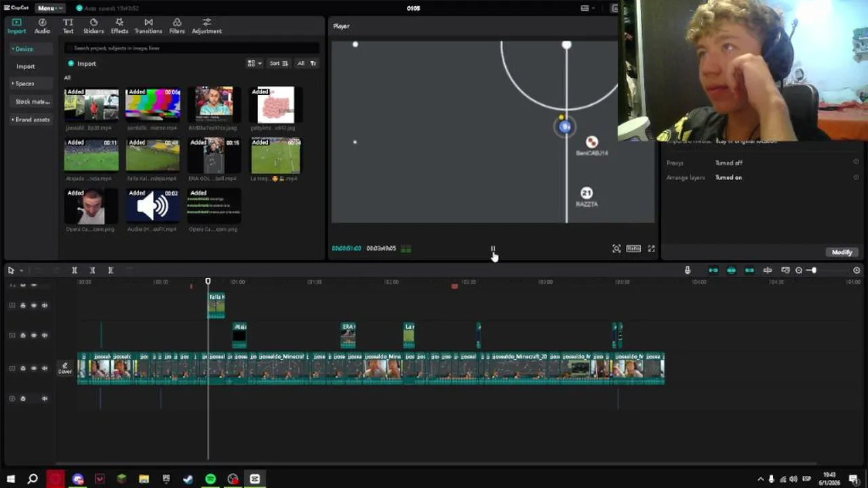Lock the second overlay track
The height and width of the screenshot is (488, 868).
23,335
